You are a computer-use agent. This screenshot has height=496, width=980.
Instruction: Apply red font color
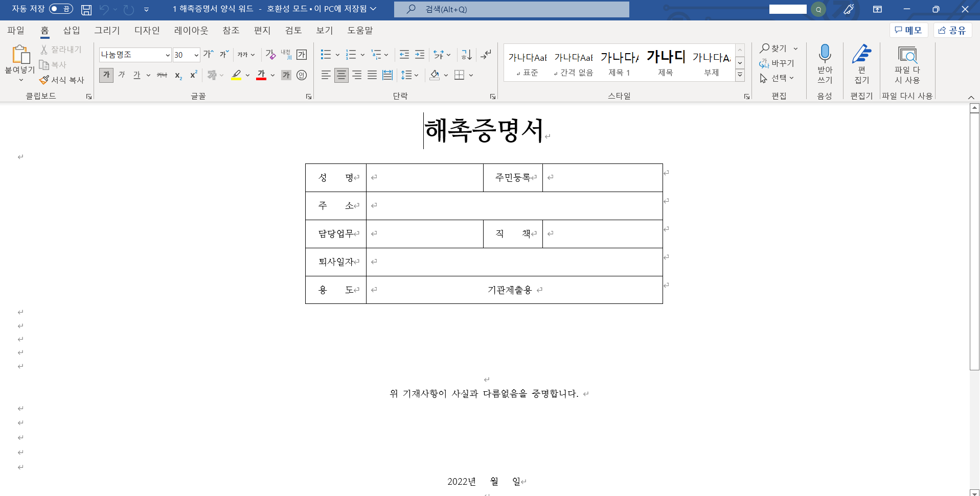261,75
